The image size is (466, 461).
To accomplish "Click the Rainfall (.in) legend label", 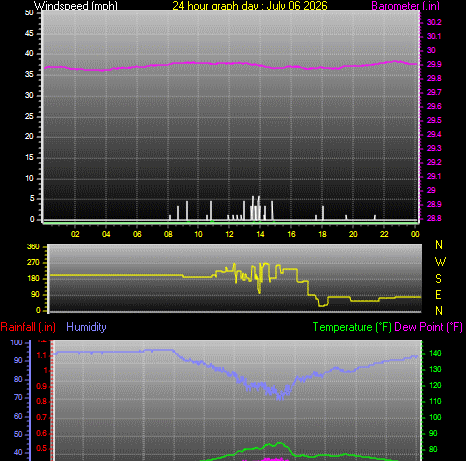I will click(x=28, y=327).
